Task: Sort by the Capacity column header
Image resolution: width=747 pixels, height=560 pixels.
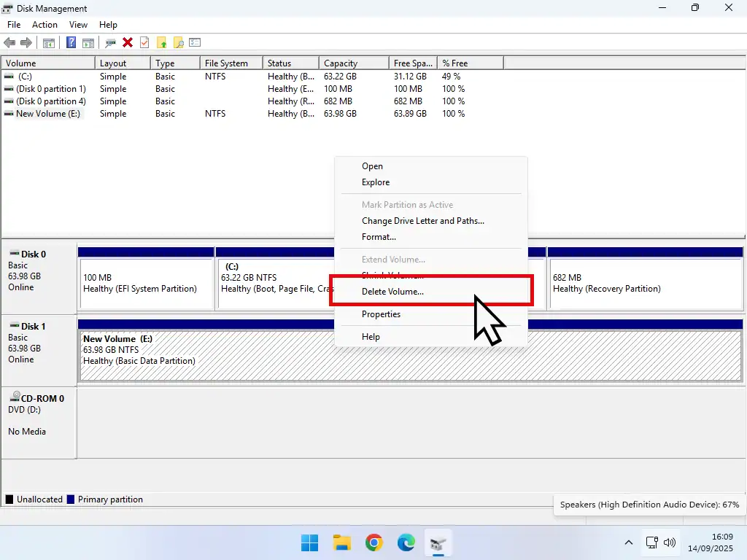Action: 354,63
